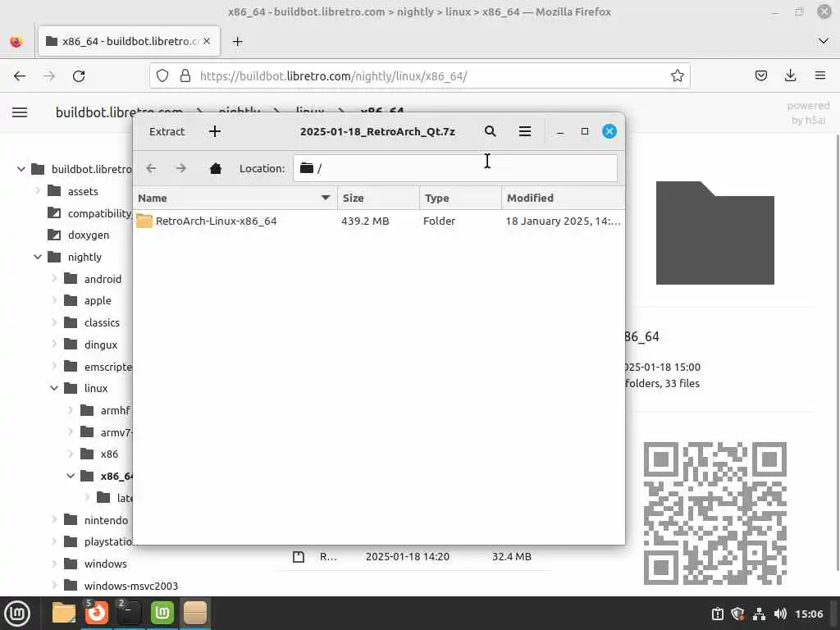Go back in Firefox
Screen dimensions: 840x630
[20, 76]
